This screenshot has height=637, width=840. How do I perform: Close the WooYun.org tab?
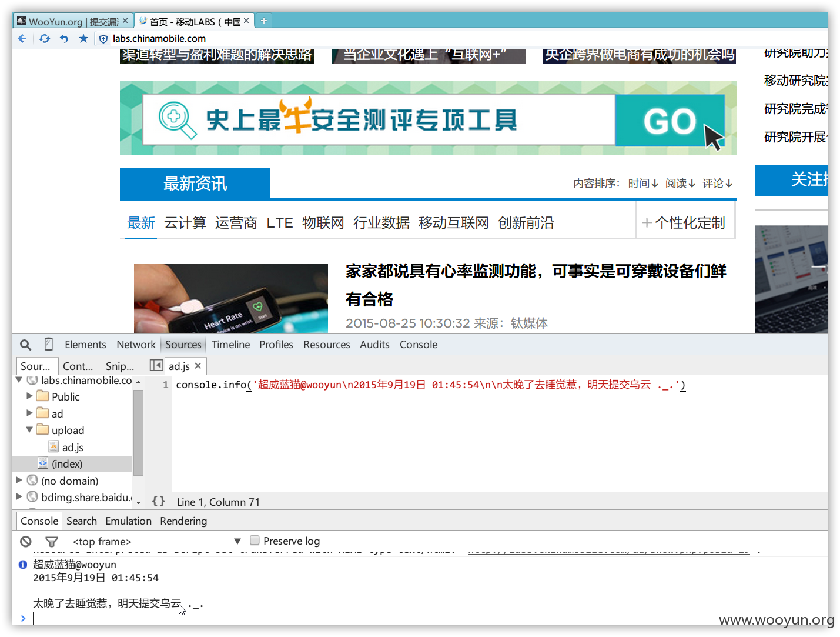[125, 21]
